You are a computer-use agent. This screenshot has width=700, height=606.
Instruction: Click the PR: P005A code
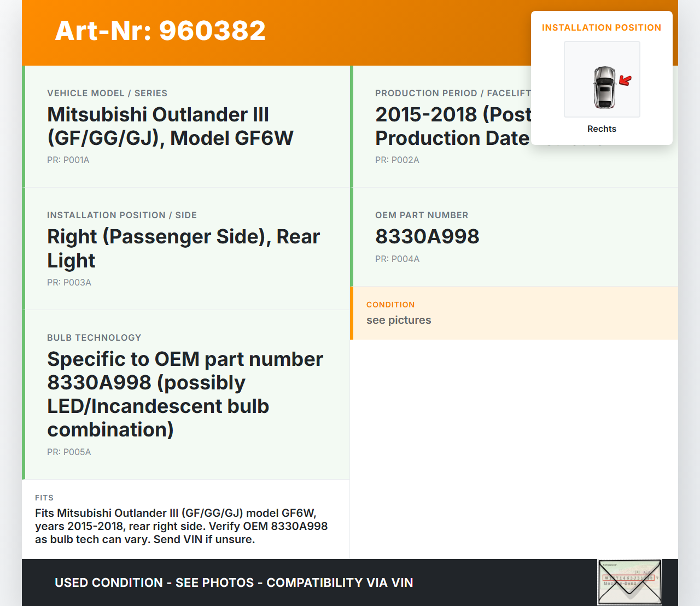click(69, 452)
